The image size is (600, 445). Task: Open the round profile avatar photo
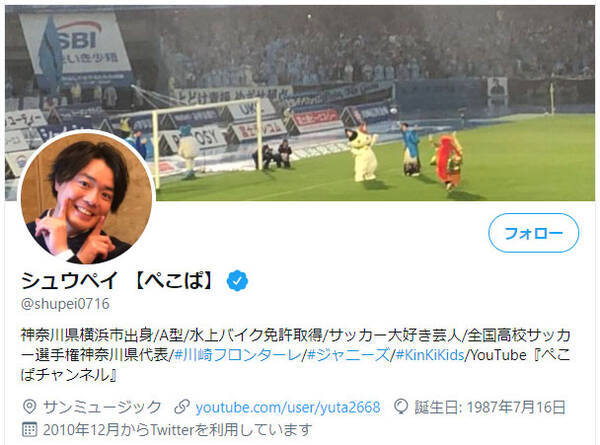pyautogui.click(x=86, y=197)
